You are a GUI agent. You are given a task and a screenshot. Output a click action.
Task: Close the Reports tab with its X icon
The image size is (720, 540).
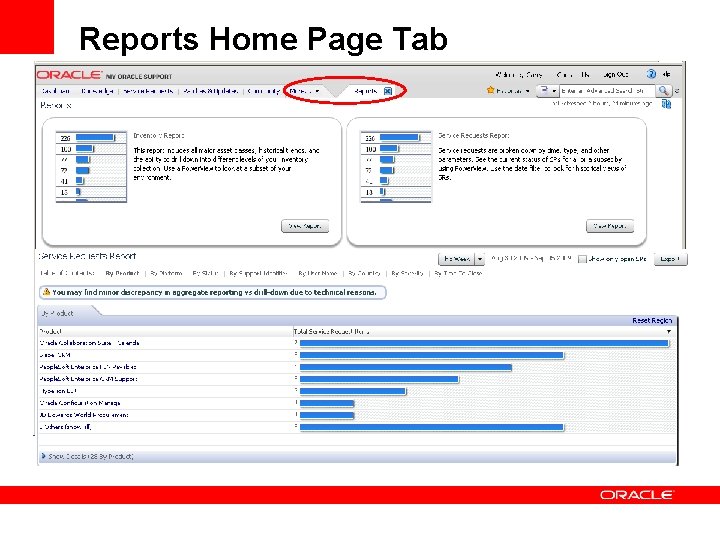tap(388, 91)
